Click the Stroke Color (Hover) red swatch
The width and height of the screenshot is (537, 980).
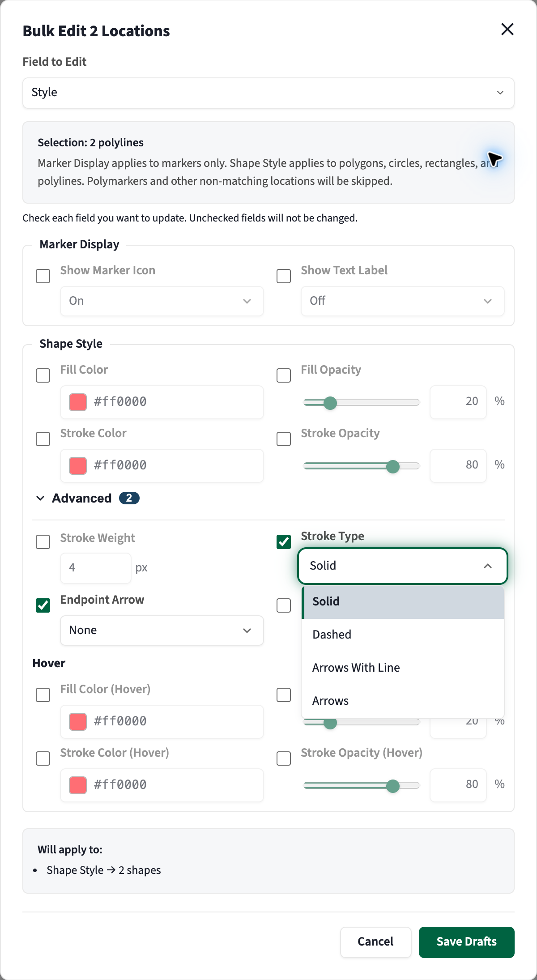78,785
